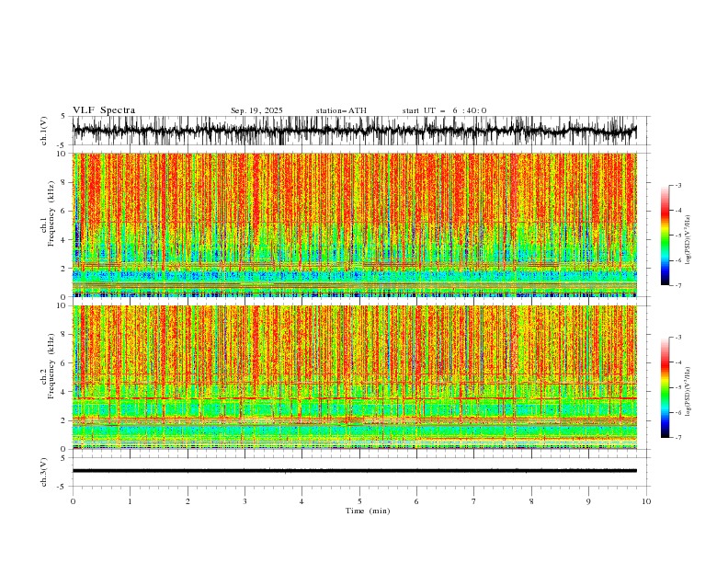
Task: Click the start UT time label
Action: (x=444, y=110)
